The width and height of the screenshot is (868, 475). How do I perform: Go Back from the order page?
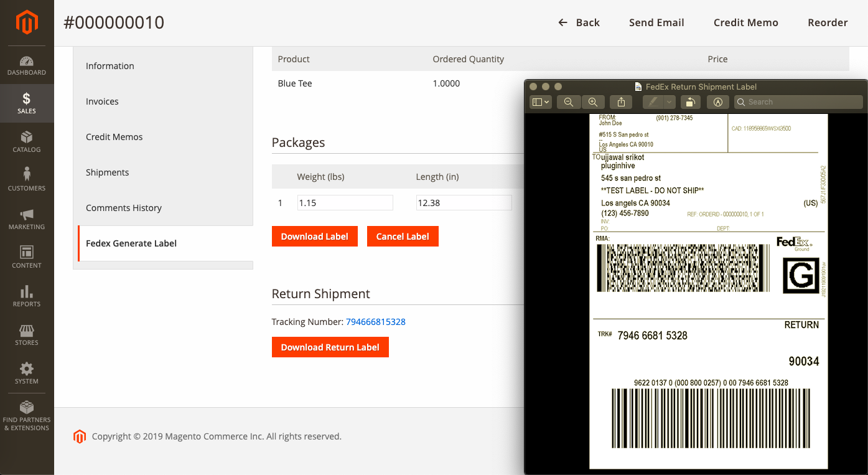coord(579,23)
